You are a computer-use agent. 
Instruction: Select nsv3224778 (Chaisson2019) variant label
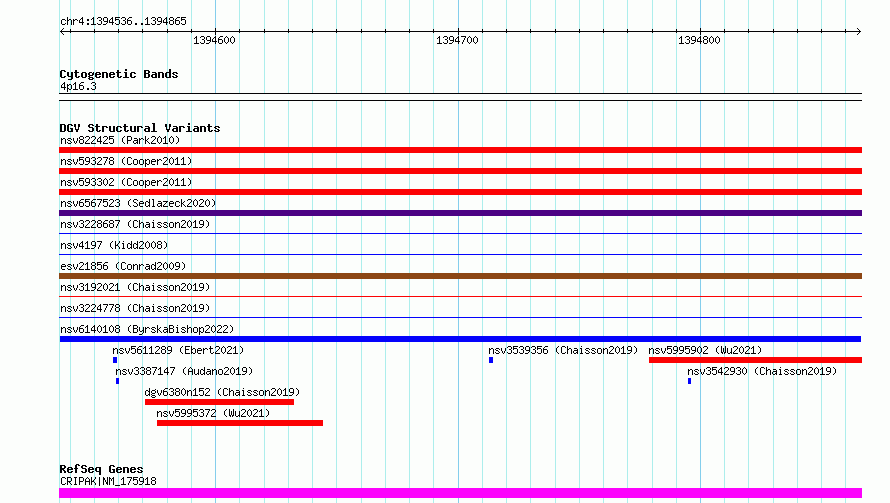[135, 308]
